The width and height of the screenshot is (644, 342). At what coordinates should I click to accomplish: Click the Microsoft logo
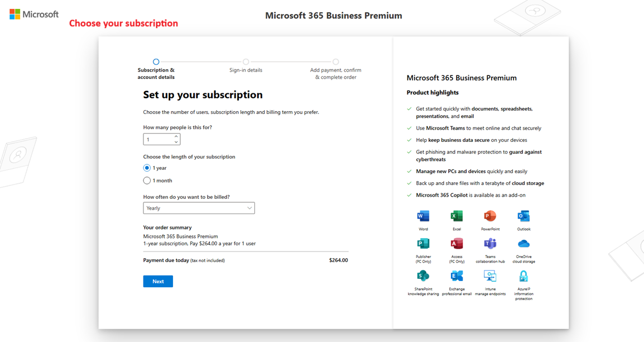coord(34,15)
